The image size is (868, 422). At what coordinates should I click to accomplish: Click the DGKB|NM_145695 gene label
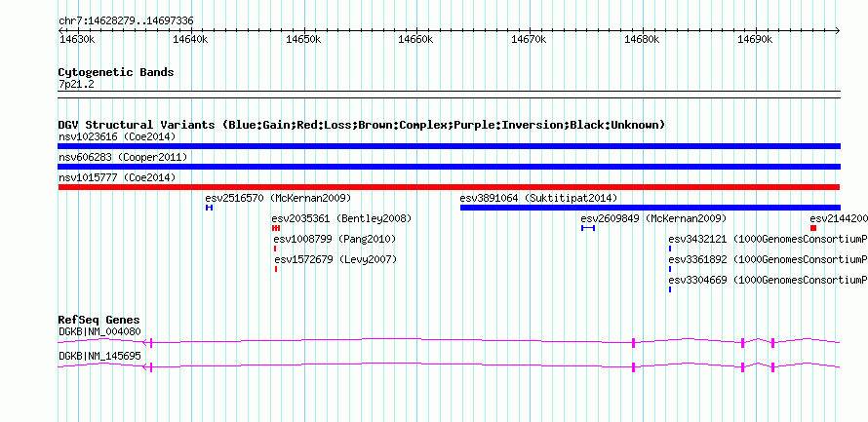tap(99, 356)
